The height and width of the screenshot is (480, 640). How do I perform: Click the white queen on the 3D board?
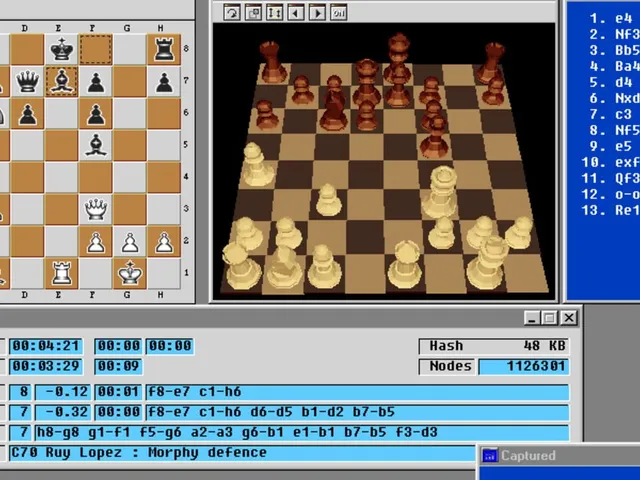pos(441,191)
